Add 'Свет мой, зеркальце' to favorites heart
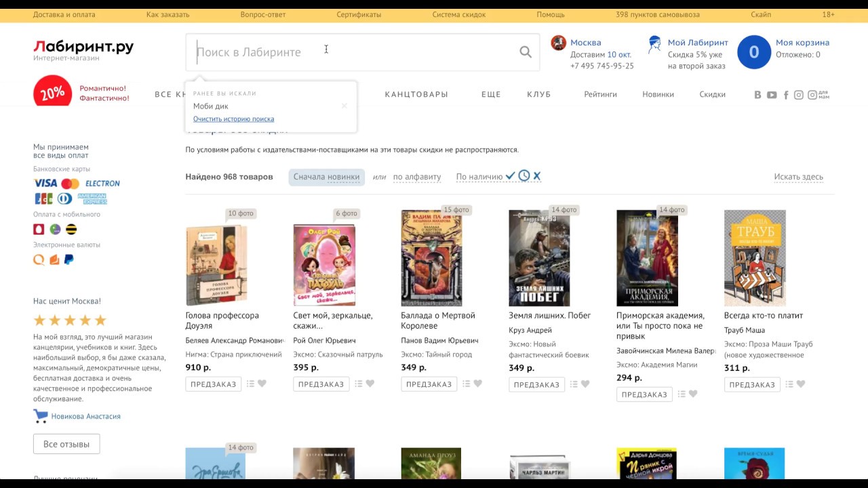868x488 pixels. (370, 384)
